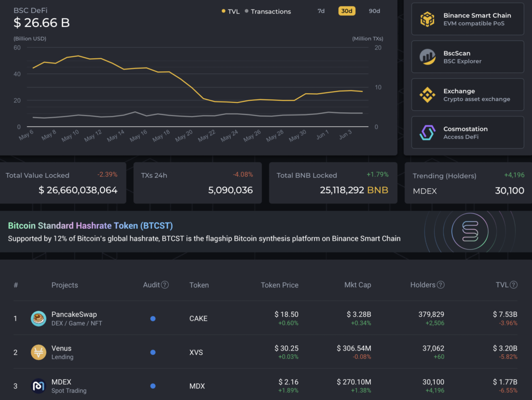Switch chart range to 7d
532x400 pixels.
click(x=321, y=11)
